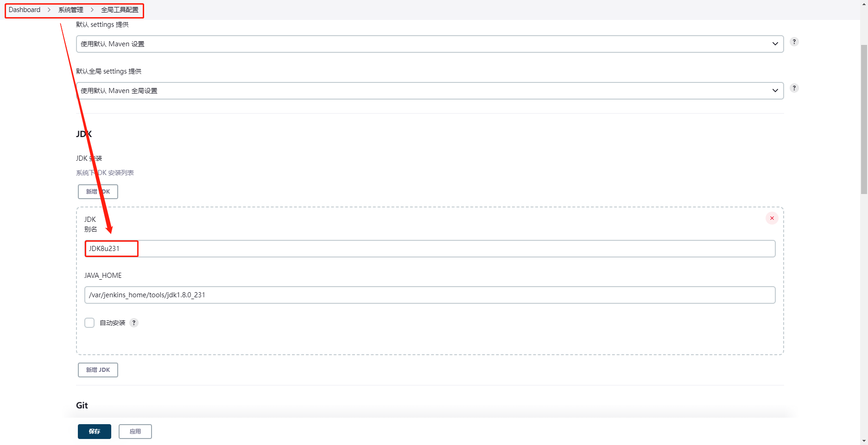Click chevron after 系统管理 in breadcrumb
The width and height of the screenshot is (868, 445).
pos(92,10)
